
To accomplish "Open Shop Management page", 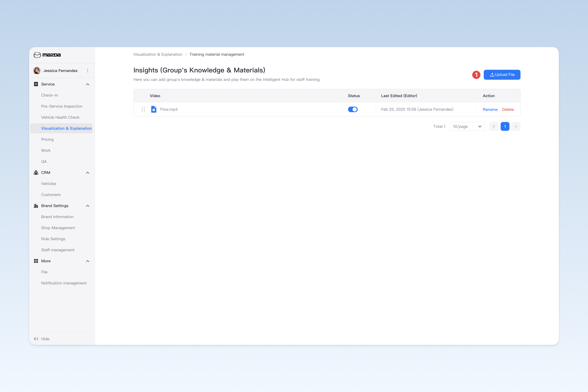I will click(x=58, y=228).
